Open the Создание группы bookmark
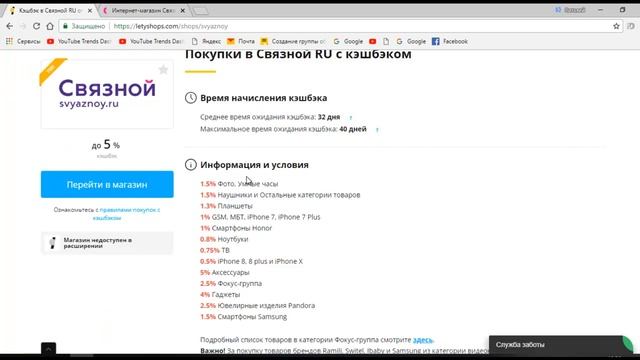 coord(293,41)
